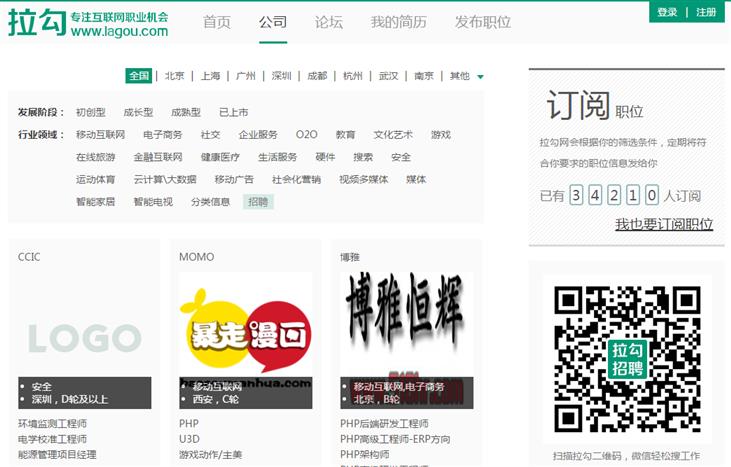This screenshot has width=731, height=467.
Task: Open the 环境监测工程师 job listing
Action: pyautogui.click(x=53, y=424)
